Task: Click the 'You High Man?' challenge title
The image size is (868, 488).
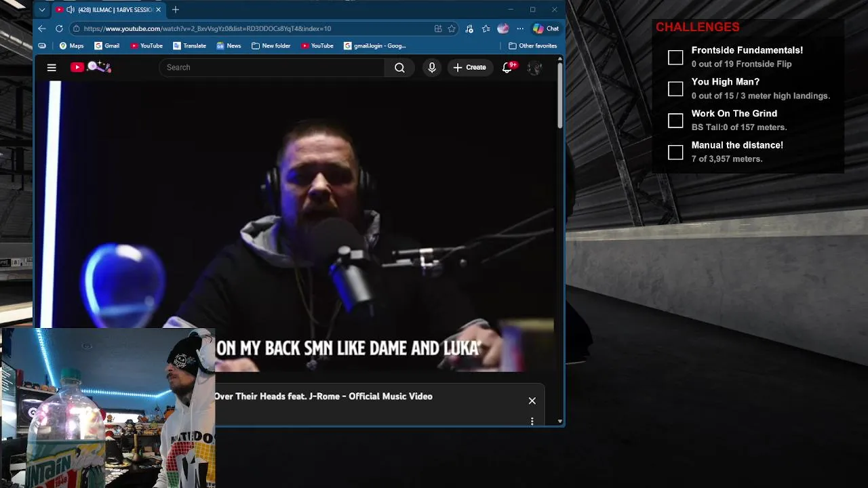Action: [x=726, y=81]
